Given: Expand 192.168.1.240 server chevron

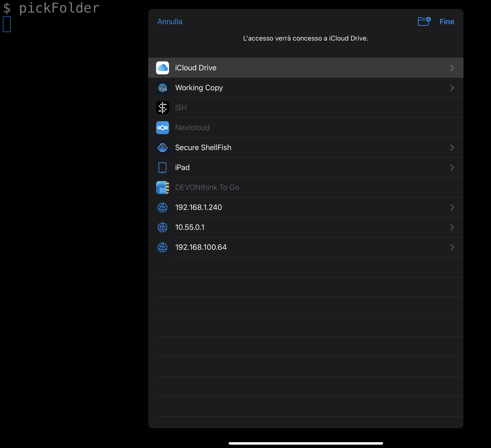Looking at the screenshot, I should pyautogui.click(x=452, y=208).
